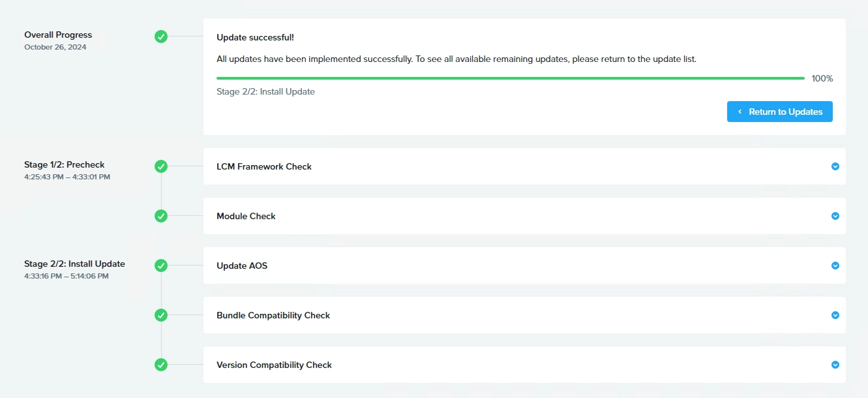Click the Stage 2/2 Install Update checkmark icon

[161, 266]
